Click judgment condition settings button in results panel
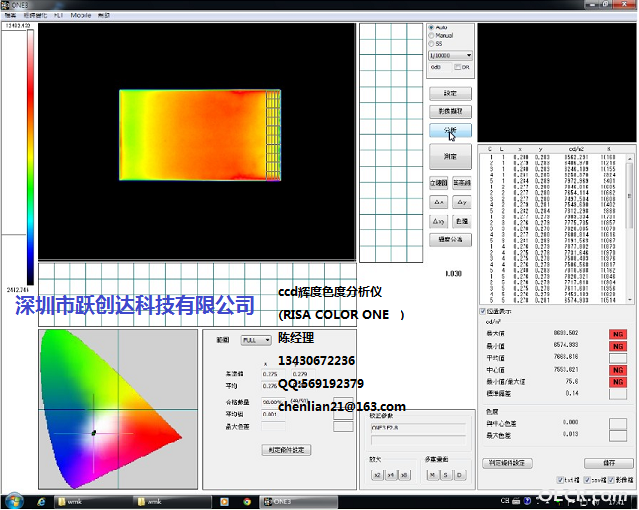 pyautogui.click(x=507, y=463)
